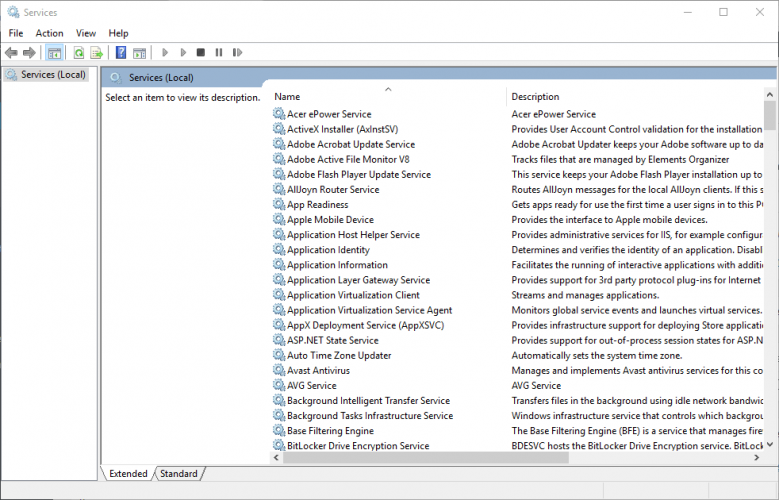The height and width of the screenshot is (500, 779).
Task: Open the View menu
Action: pyautogui.click(x=86, y=33)
